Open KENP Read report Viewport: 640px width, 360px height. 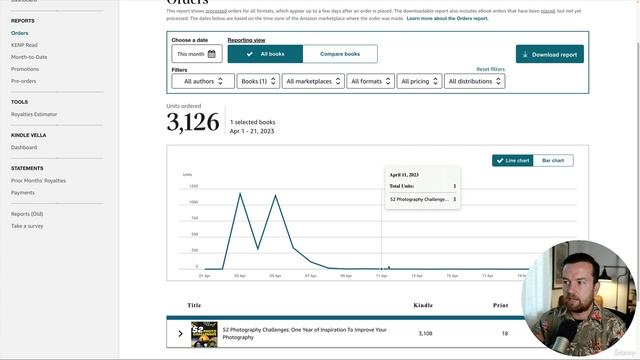[x=24, y=45]
